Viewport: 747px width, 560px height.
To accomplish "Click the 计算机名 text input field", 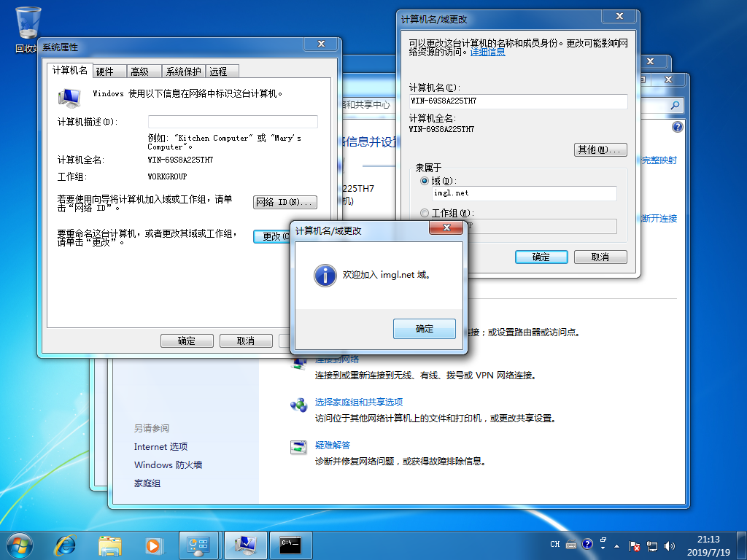I will [518, 101].
